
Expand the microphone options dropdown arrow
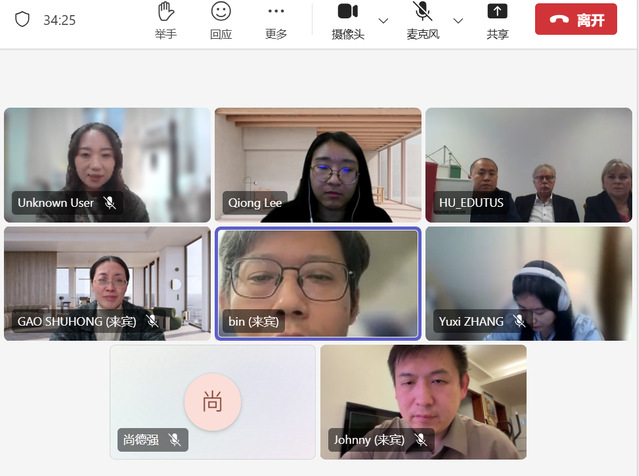point(458,20)
